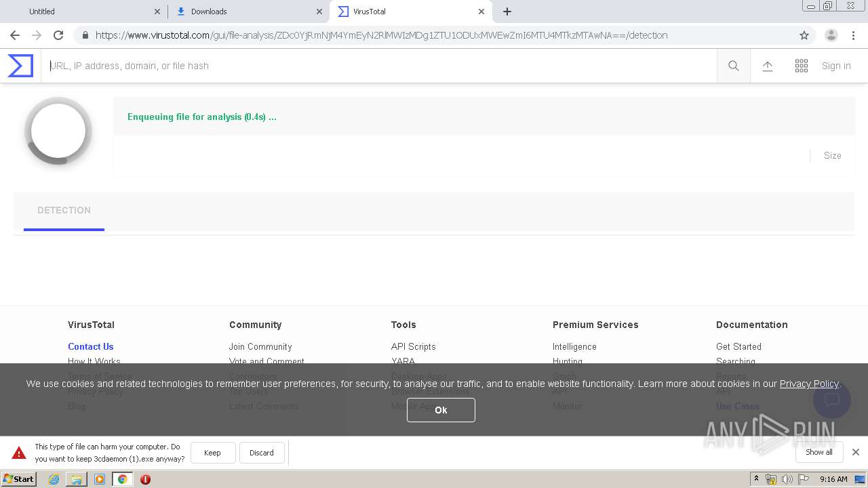This screenshot has width=868, height=488.
Task: Click the chat bubble widget icon
Action: click(832, 399)
